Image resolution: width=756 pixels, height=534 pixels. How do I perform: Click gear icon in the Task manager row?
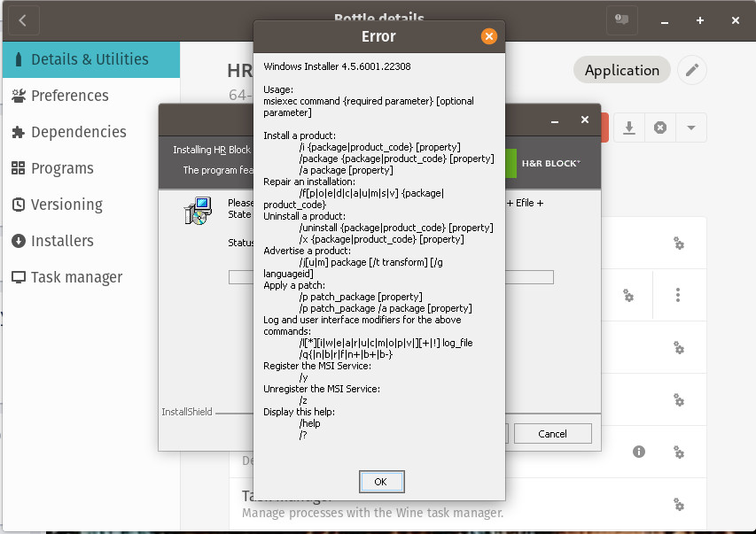pyautogui.click(x=679, y=504)
